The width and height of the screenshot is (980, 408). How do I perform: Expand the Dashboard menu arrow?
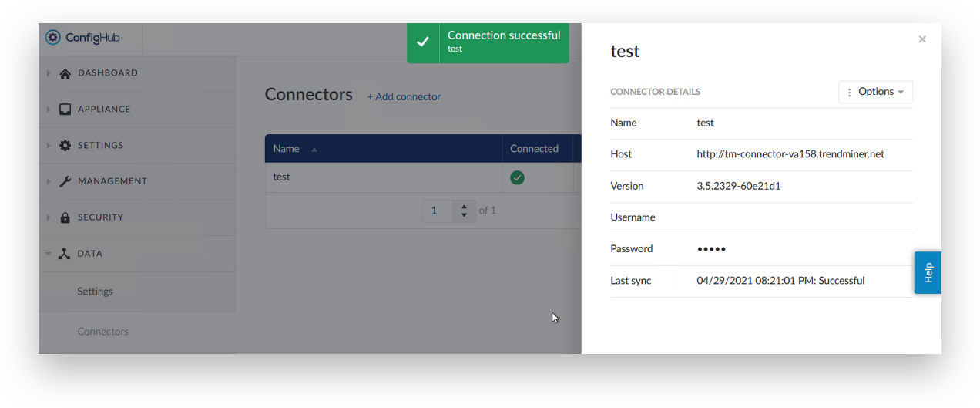(x=48, y=73)
